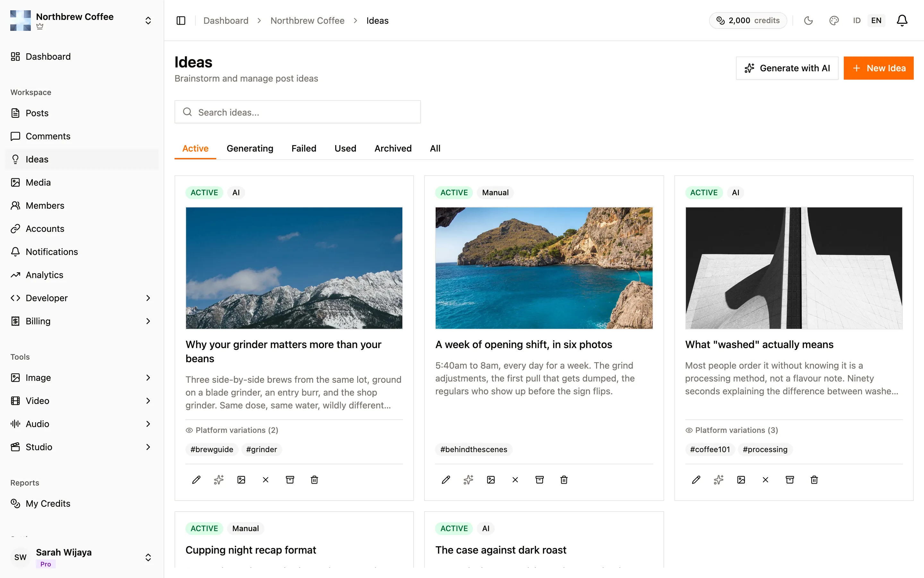Archive the "washed" idea

790,480
